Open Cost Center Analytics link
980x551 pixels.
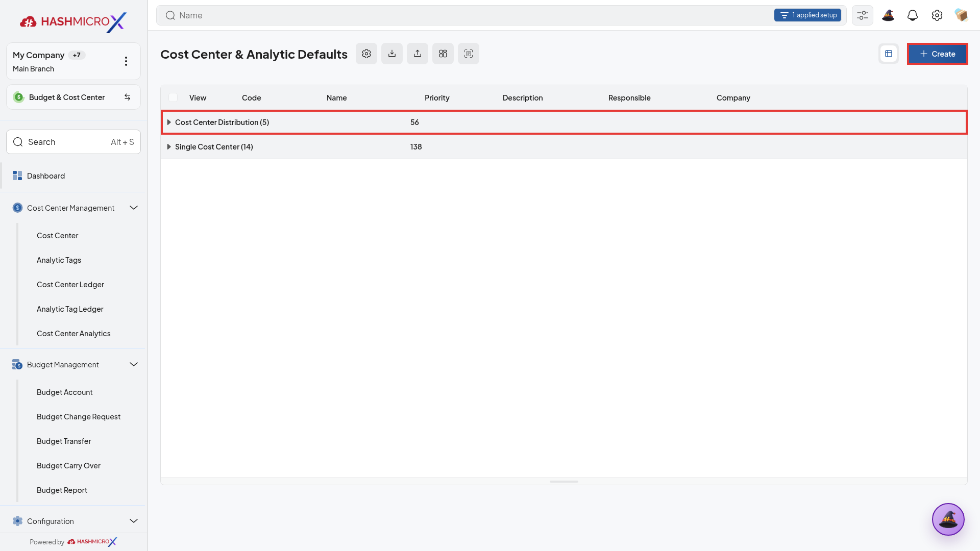[x=73, y=334]
